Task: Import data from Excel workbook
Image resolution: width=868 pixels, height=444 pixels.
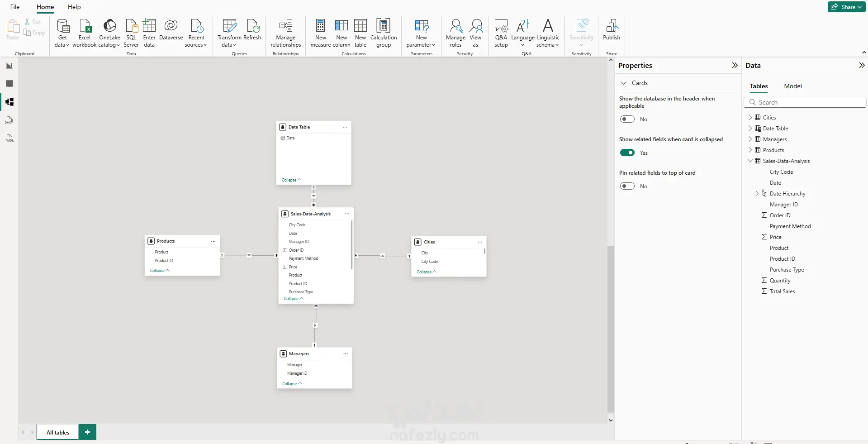Action: (85, 33)
